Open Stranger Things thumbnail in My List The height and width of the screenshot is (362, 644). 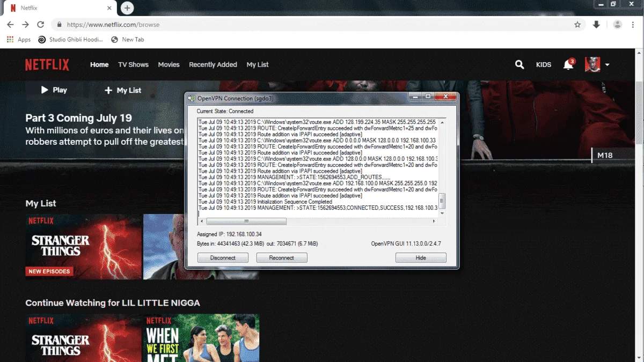click(83, 247)
